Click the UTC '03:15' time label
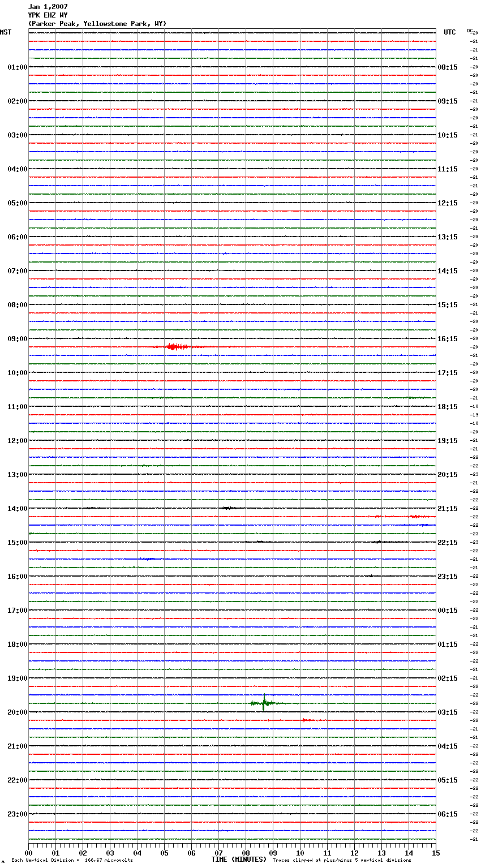 coord(448,712)
